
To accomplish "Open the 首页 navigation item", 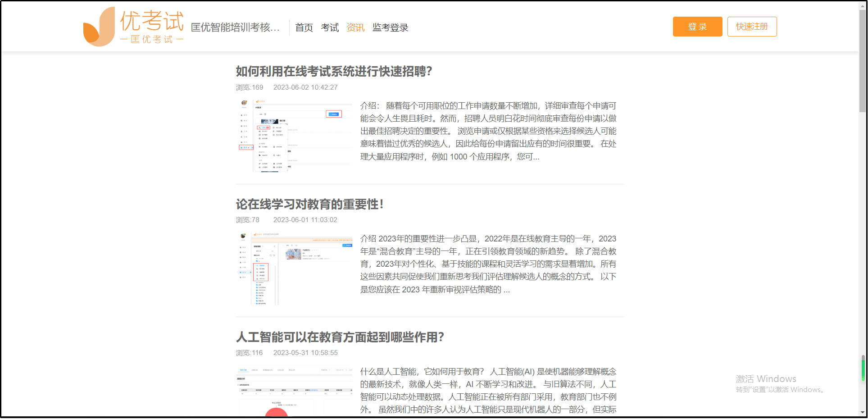I will coord(304,27).
